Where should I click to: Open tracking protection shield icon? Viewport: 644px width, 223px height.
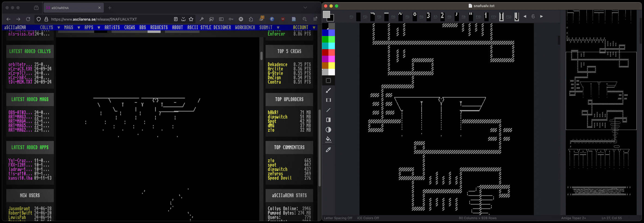click(x=39, y=19)
